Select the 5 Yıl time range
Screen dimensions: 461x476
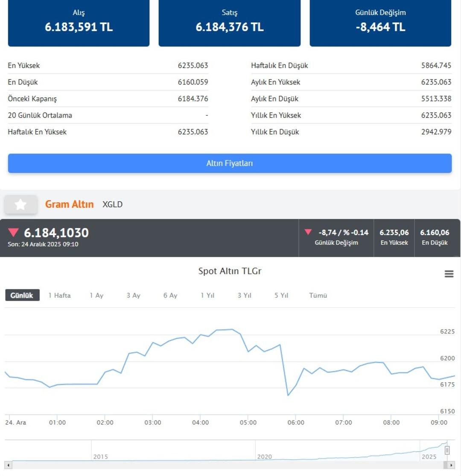tap(281, 295)
